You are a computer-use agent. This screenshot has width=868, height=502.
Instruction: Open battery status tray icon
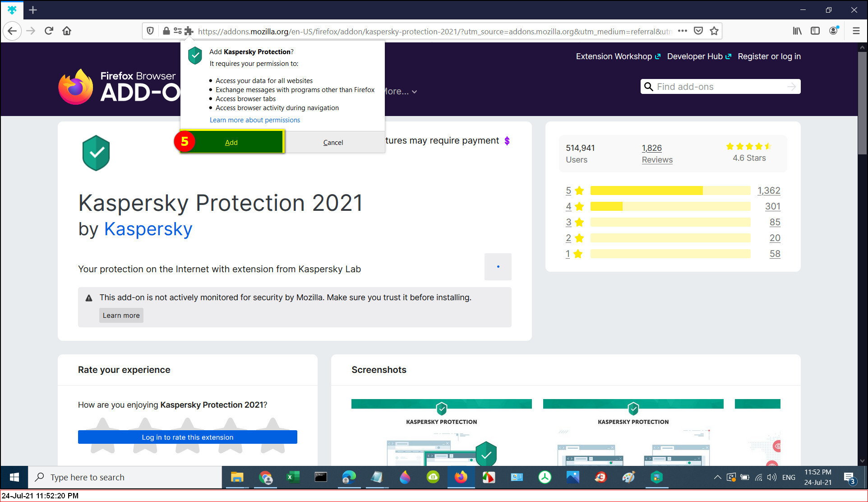click(745, 477)
